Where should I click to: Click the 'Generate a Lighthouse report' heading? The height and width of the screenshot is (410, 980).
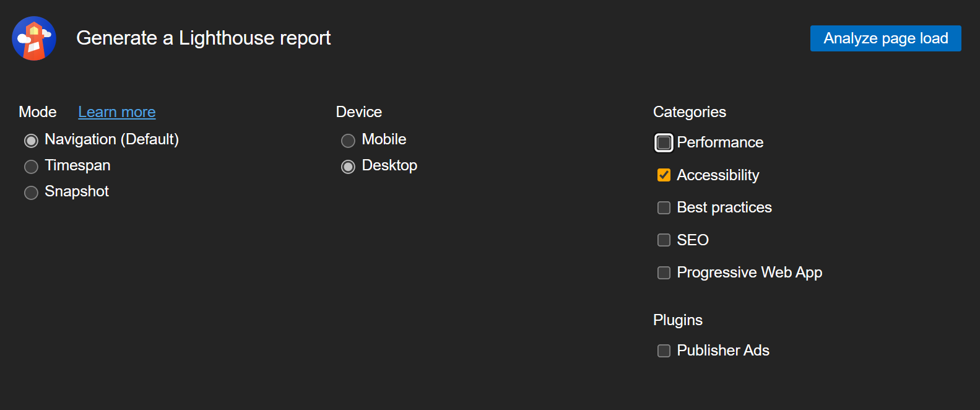point(203,38)
